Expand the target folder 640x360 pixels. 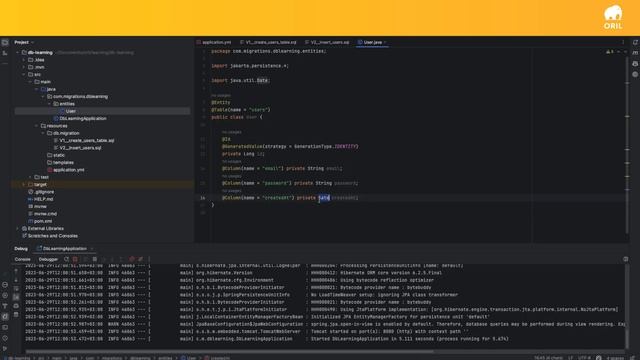coord(24,184)
